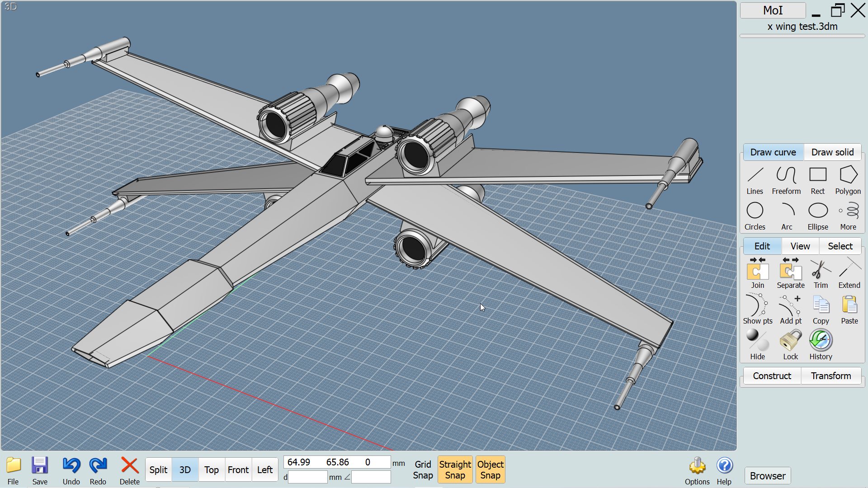Select the Lines drawing tool
868x488 pixels.
755,180
